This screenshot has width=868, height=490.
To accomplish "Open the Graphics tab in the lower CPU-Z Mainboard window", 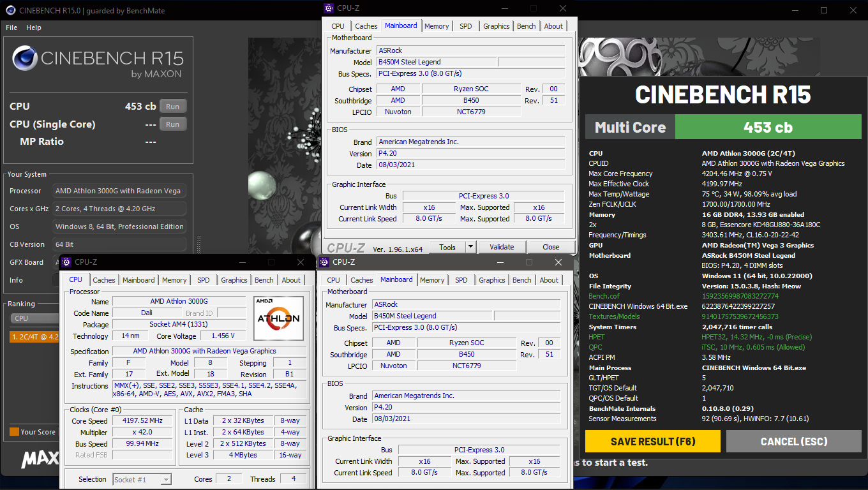I will click(x=492, y=280).
